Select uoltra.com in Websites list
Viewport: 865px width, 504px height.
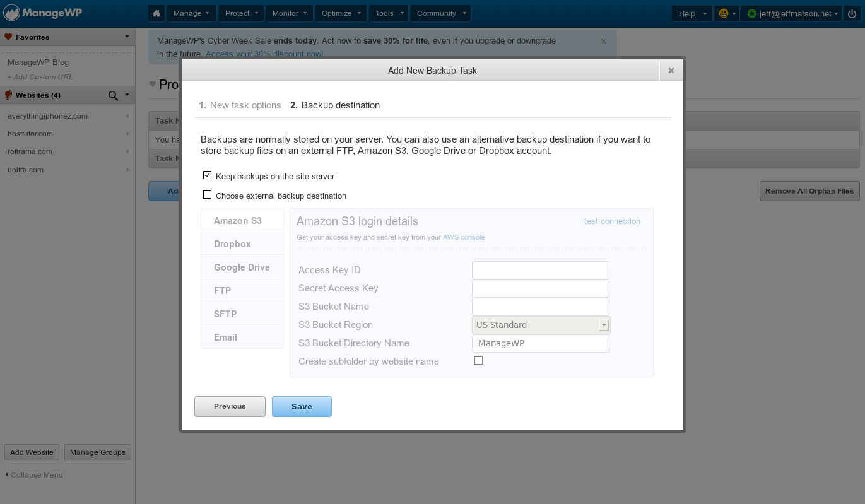(25, 170)
